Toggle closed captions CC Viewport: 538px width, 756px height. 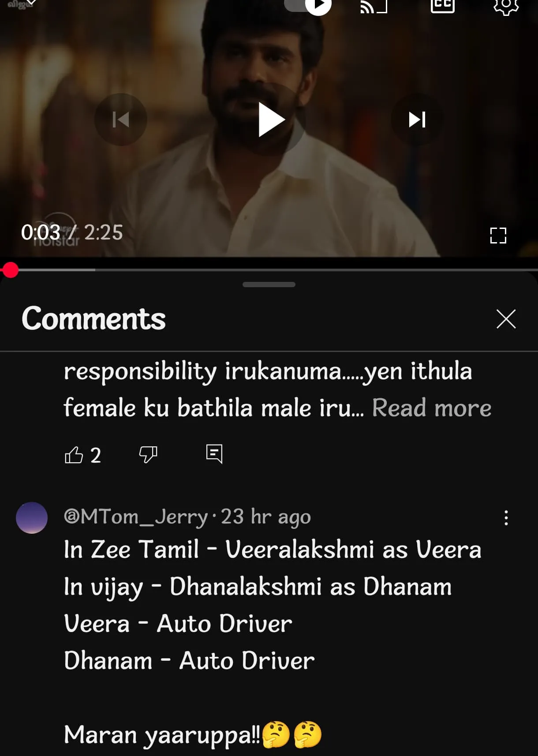442,4
